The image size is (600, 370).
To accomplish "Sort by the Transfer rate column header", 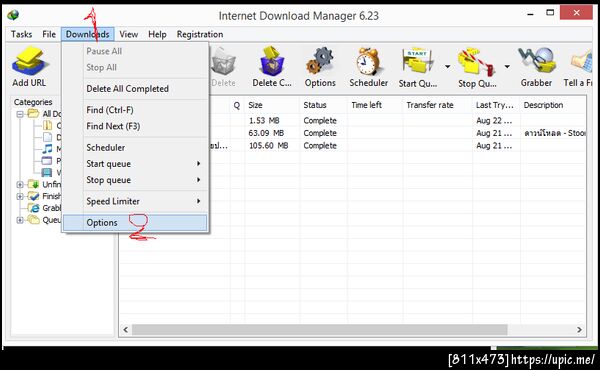I will [x=437, y=105].
